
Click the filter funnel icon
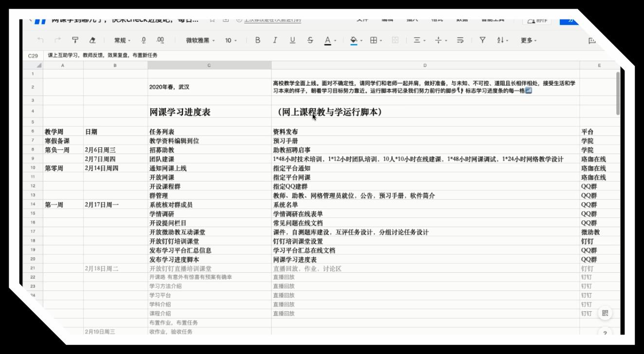482,40
